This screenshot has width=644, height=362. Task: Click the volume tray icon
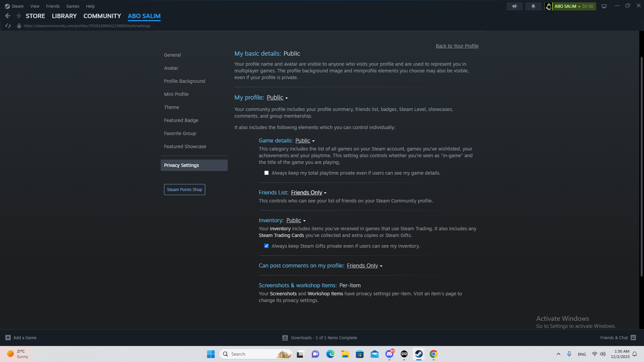(x=603, y=354)
